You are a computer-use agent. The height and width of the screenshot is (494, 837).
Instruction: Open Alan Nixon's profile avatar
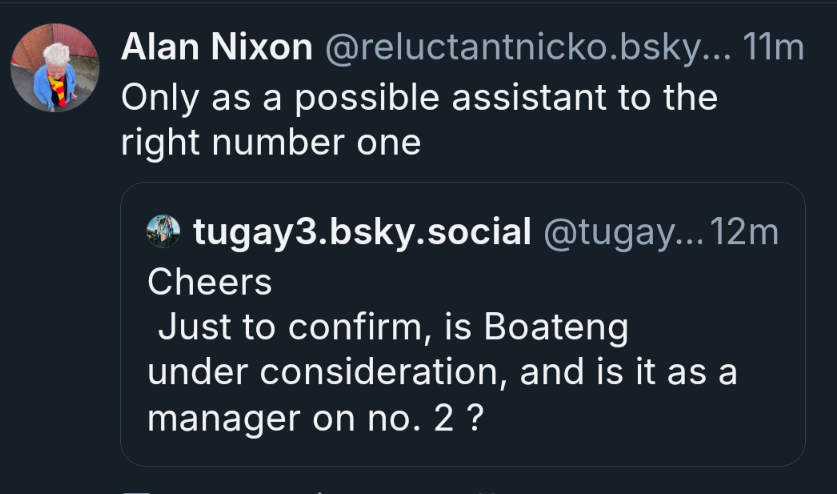[x=55, y=67]
